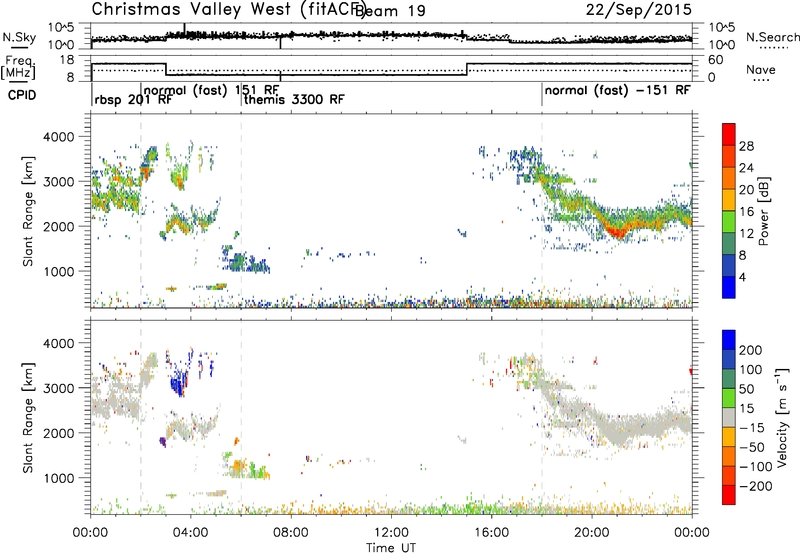This screenshot has height=554, width=800.
Task: Select the 'Beam 19' label
Action: pos(390,11)
